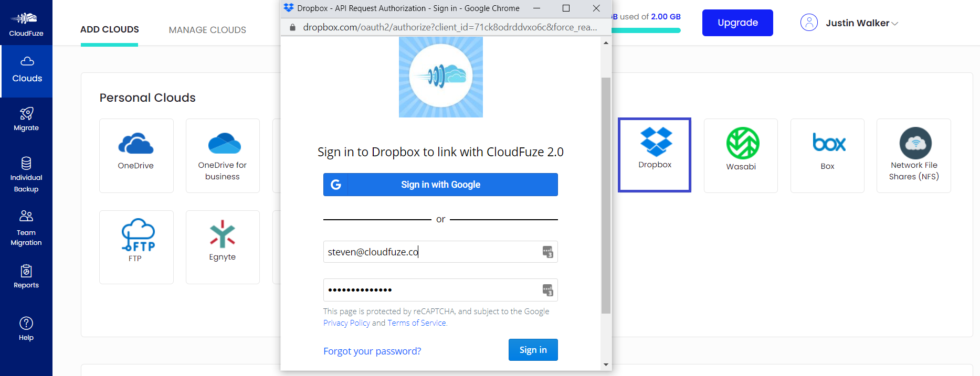Open Reports in sidebar
The width and height of the screenshot is (980, 376).
[x=26, y=277]
